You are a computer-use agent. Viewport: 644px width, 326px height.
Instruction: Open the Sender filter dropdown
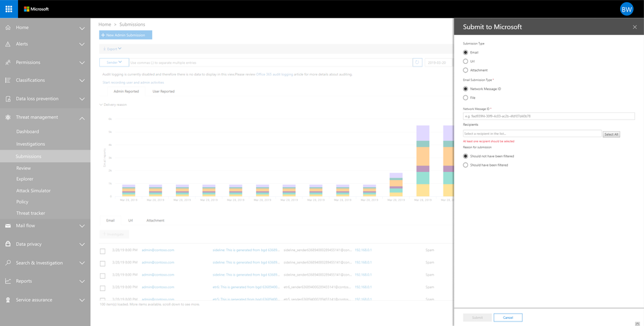(x=114, y=63)
